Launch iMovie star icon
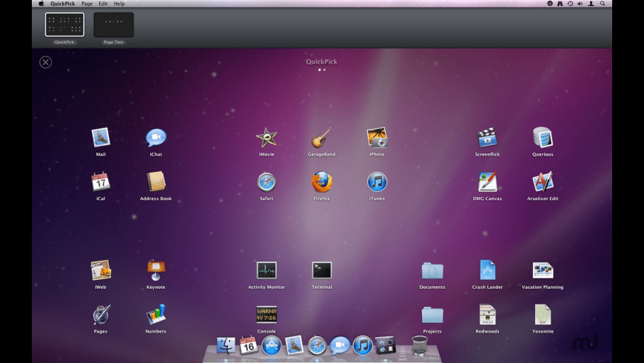Screen dimensions: 644x363 click(266, 137)
